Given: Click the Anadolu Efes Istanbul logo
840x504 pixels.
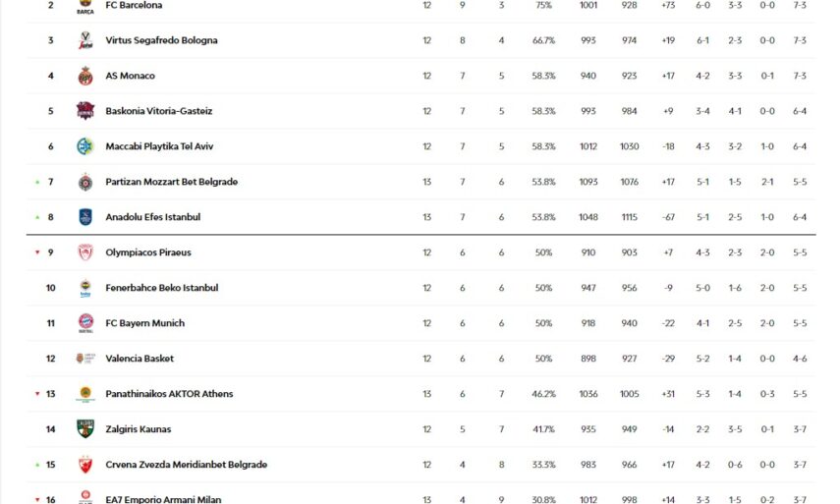Looking at the screenshot, I should (85, 217).
